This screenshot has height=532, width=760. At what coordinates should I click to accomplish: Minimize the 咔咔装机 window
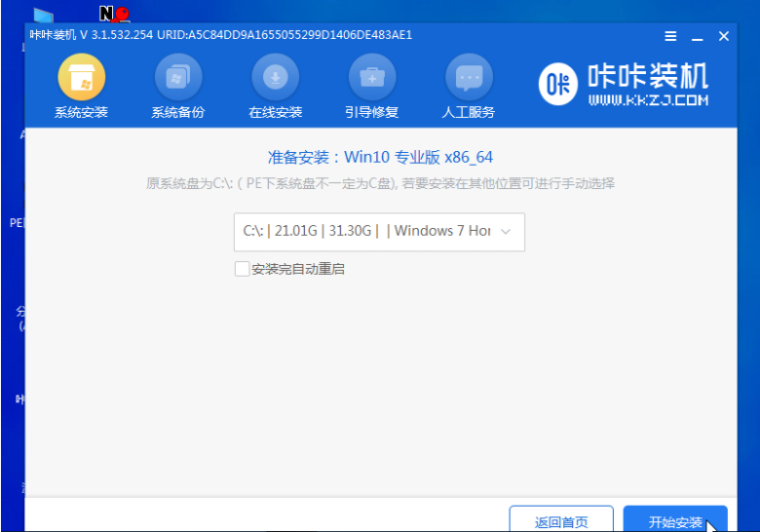click(697, 36)
